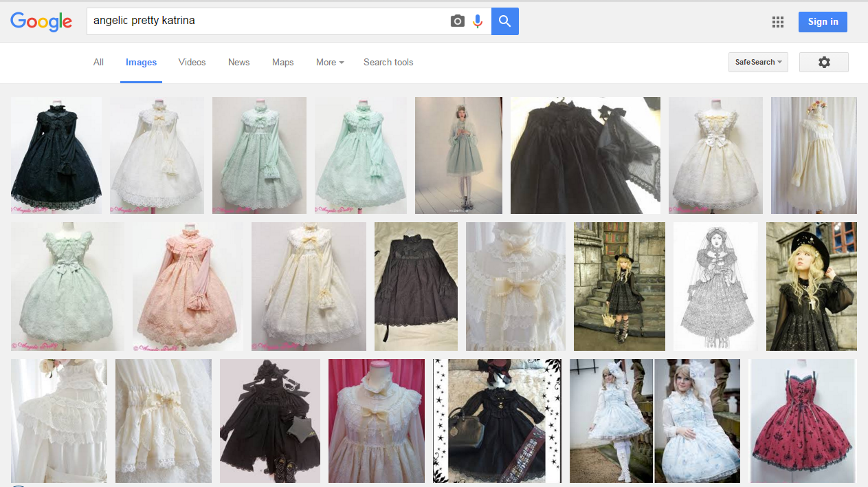Open the Maps tab
868x487 pixels.
point(282,62)
